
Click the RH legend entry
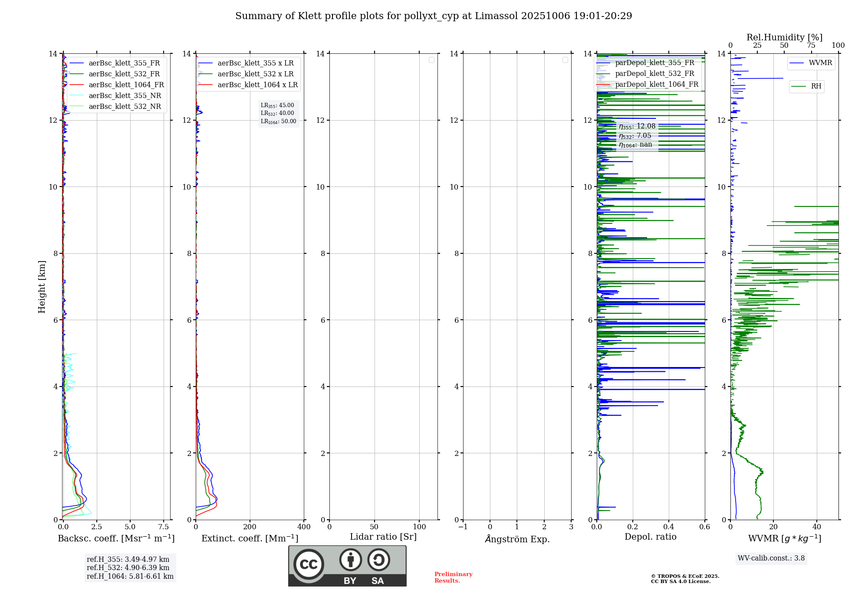[806, 86]
